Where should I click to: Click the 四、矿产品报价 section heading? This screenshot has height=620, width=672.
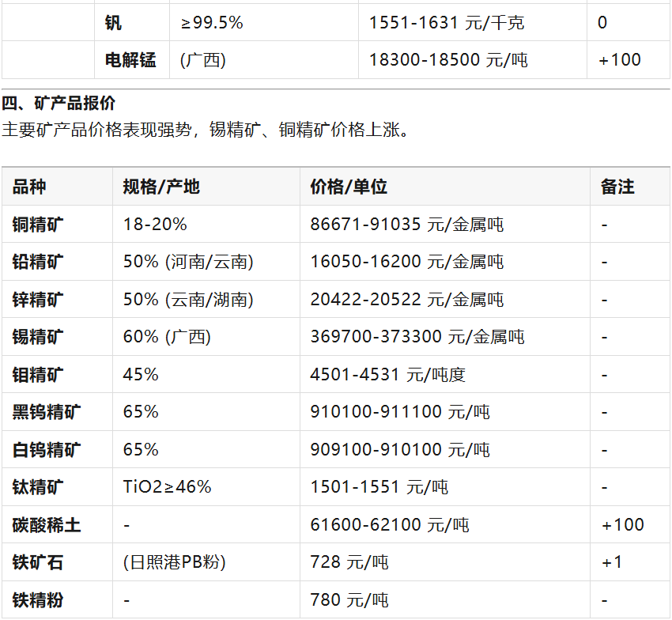[59, 104]
